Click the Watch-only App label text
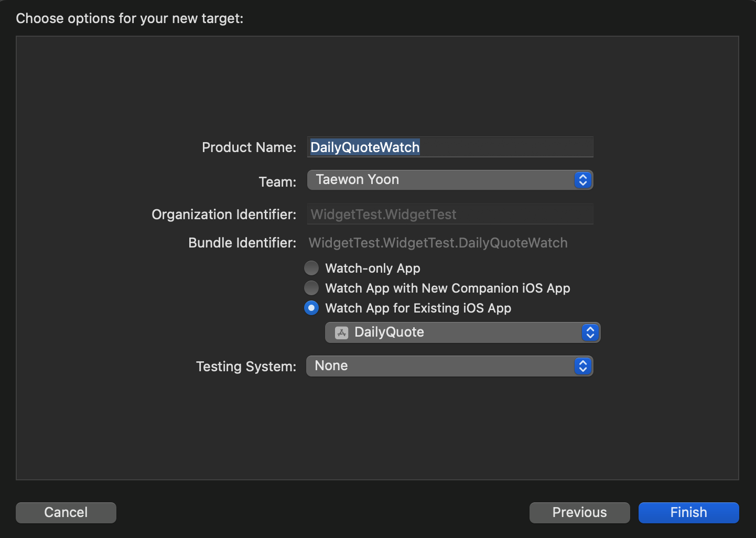The height and width of the screenshot is (538, 756). pyautogui.click(x=373, y=268)
